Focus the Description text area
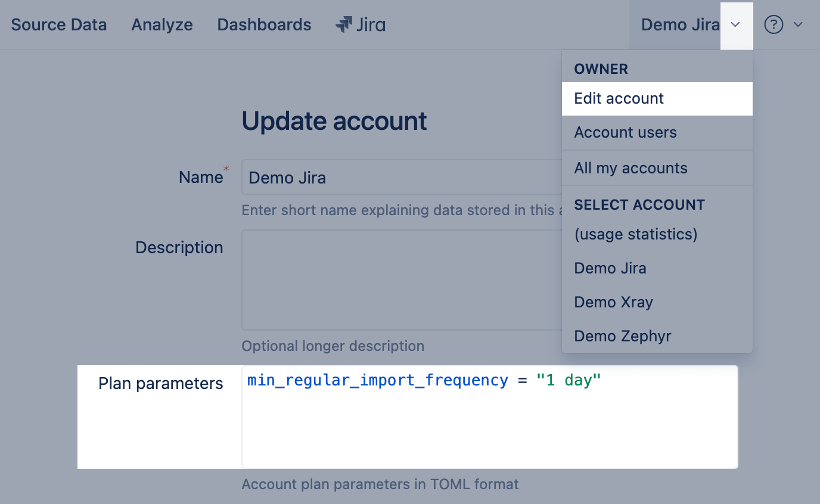This screenshot has width=820, height=504. [399, 280]
